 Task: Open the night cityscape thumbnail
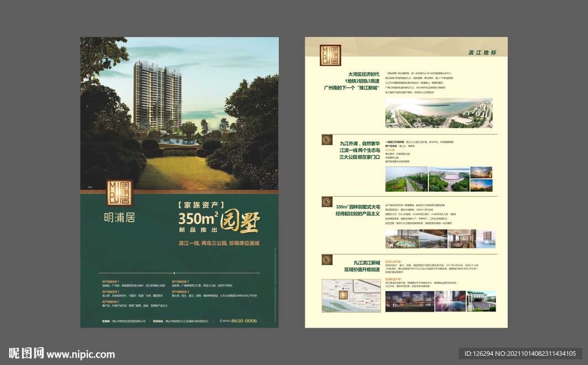pos(409,301)
